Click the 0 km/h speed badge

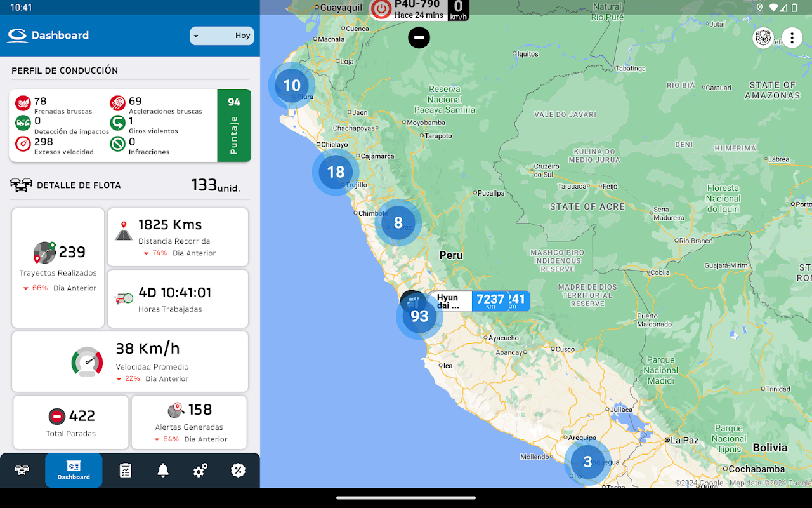pyautogui.click(x=458, y=10)
